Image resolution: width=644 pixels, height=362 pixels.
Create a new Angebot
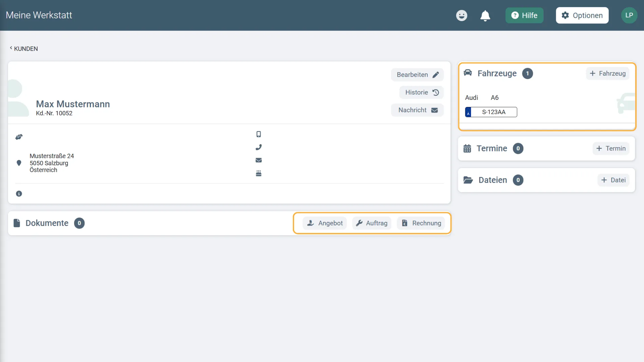tap(325, 223)
